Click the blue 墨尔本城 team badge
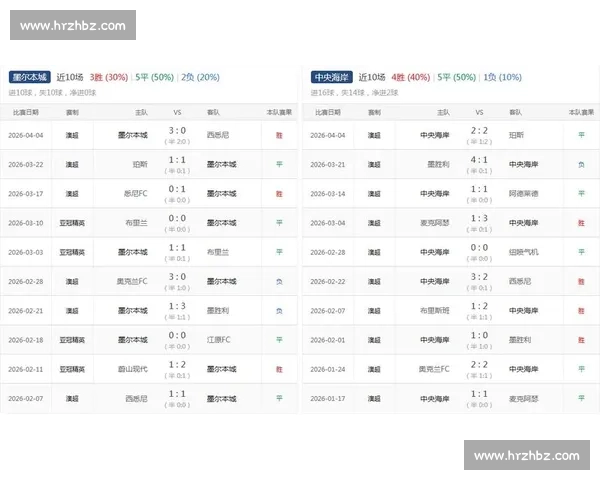Image resolution: width=600 pixels, height=480 pixels. click(x=29, y=77)
